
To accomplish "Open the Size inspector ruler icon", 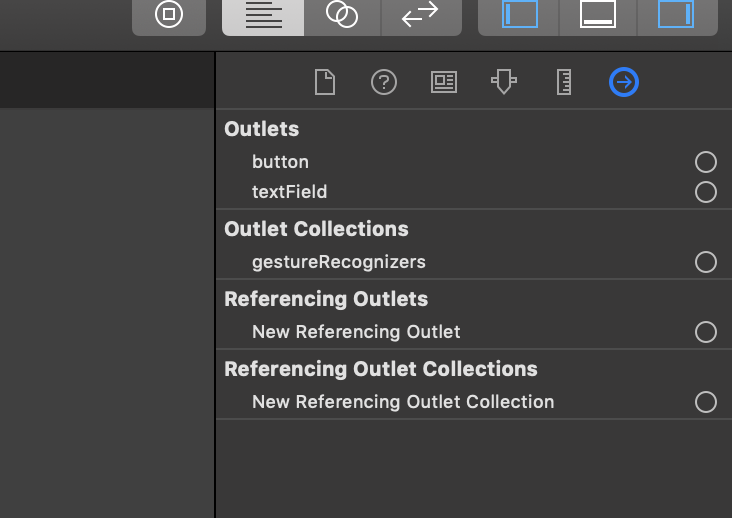I will pyautogui.click(x=564, y=82).
